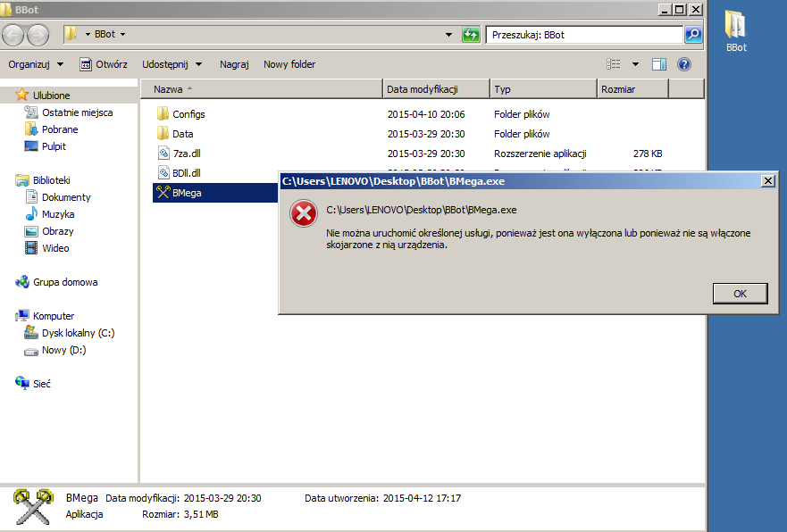Open the Configs folder

(188, 114)
